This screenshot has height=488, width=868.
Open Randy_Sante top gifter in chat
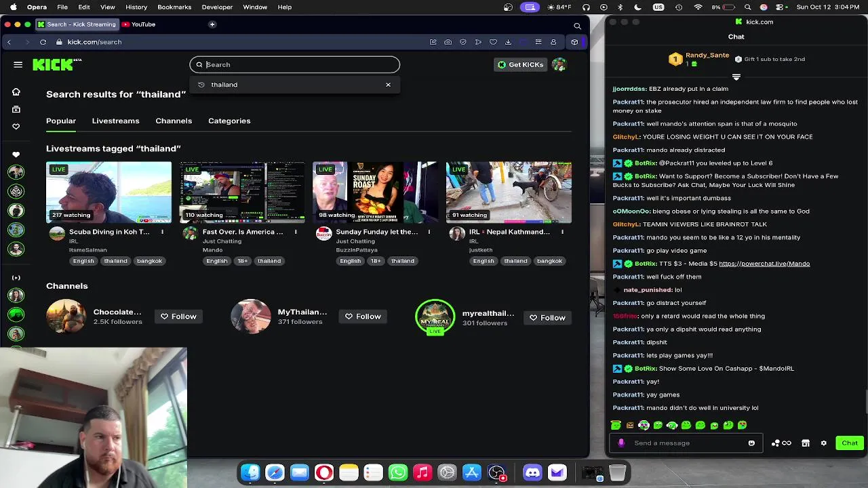coord(707,55)
